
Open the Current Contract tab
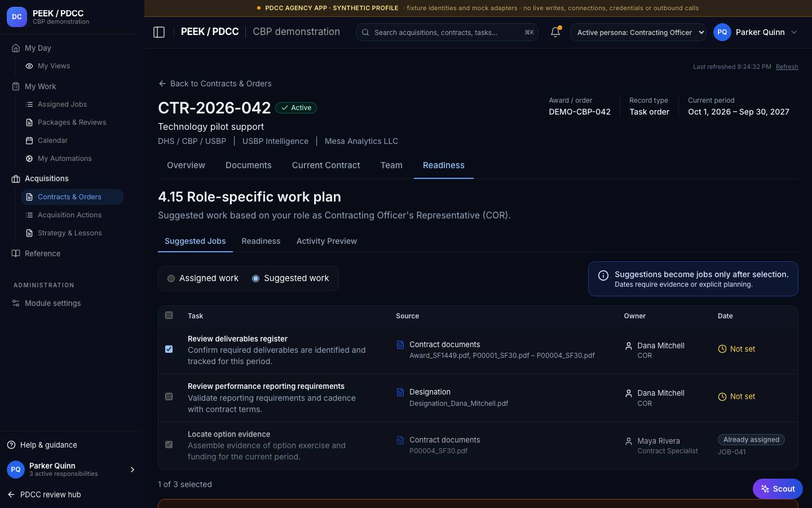coord(326,165)
